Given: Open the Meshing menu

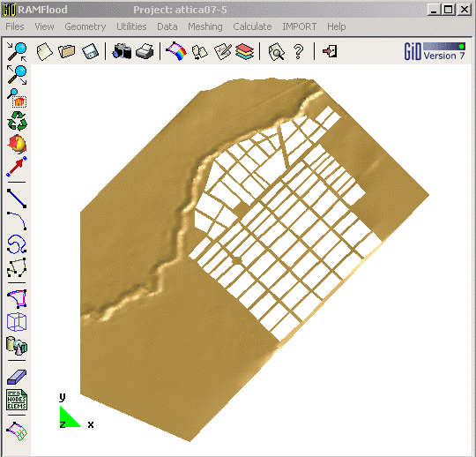Looking at the screenshot, I should click(x=205, y=26).
